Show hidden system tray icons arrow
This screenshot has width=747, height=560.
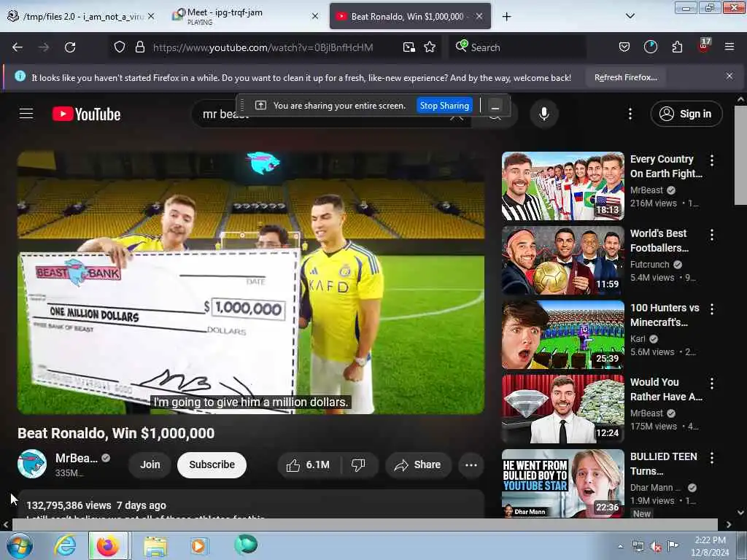620,546
